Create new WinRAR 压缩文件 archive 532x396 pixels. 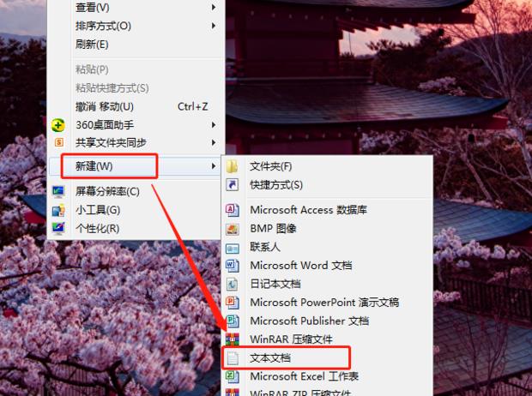tap(290, 339)
